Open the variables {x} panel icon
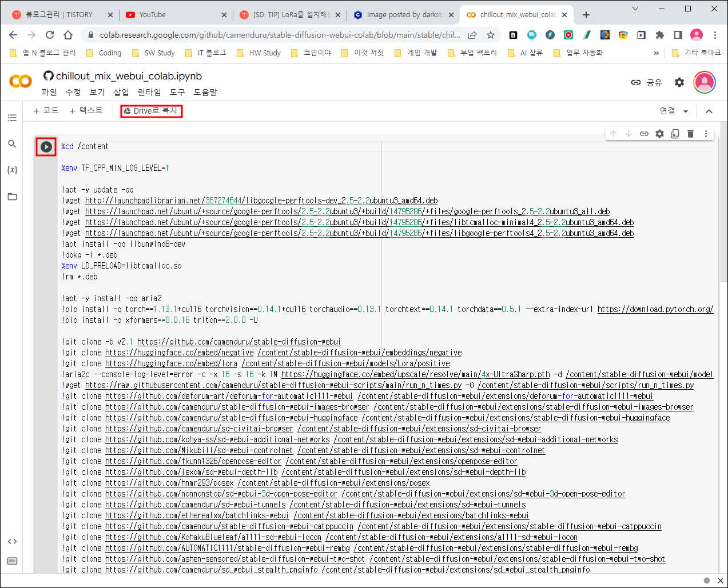The width and height of the screenshot is (728, 588). pyautogui.click(x=12, y=170)
